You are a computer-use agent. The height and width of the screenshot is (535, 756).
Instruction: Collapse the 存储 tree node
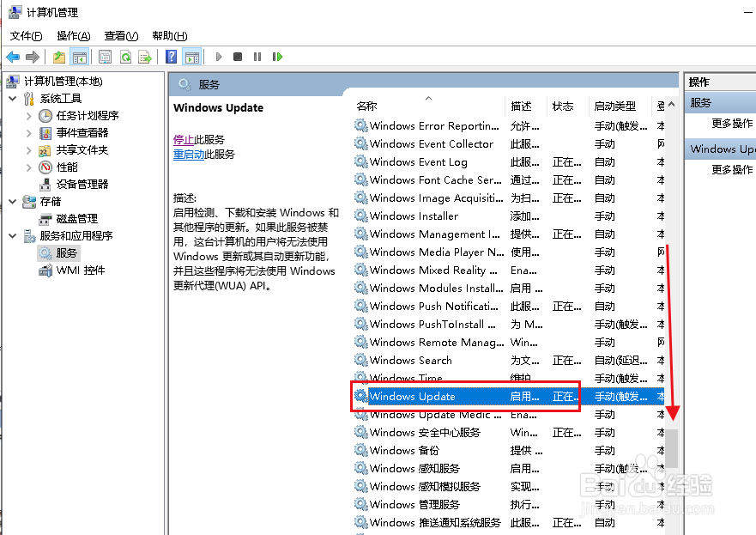pos(13,202)
